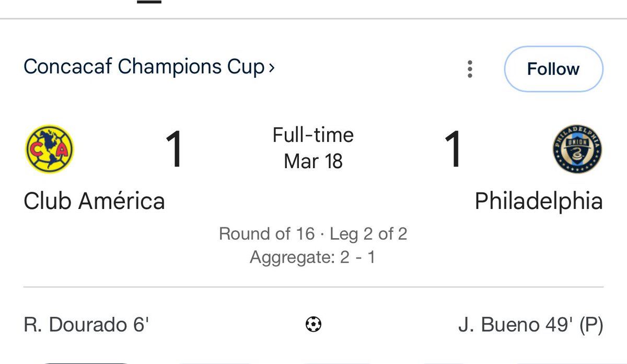Select goal scorer R. Dourado 6'
The image size is (627, 364).
coord(86,325)
